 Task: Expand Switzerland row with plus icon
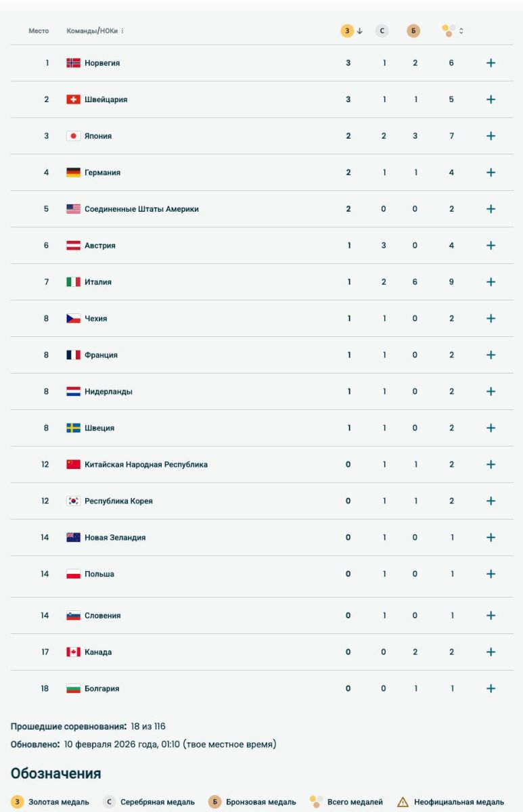[491, 99]
